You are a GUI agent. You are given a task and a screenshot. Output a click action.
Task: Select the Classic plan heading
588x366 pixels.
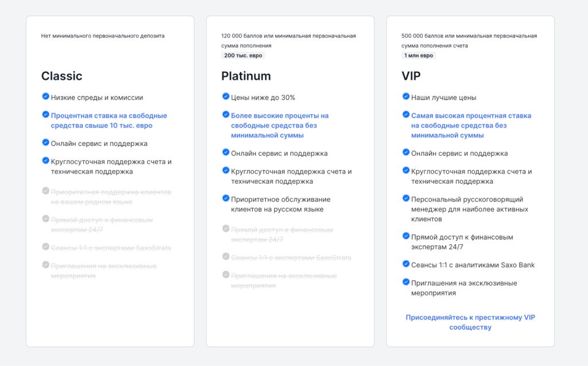pos(61,76)
